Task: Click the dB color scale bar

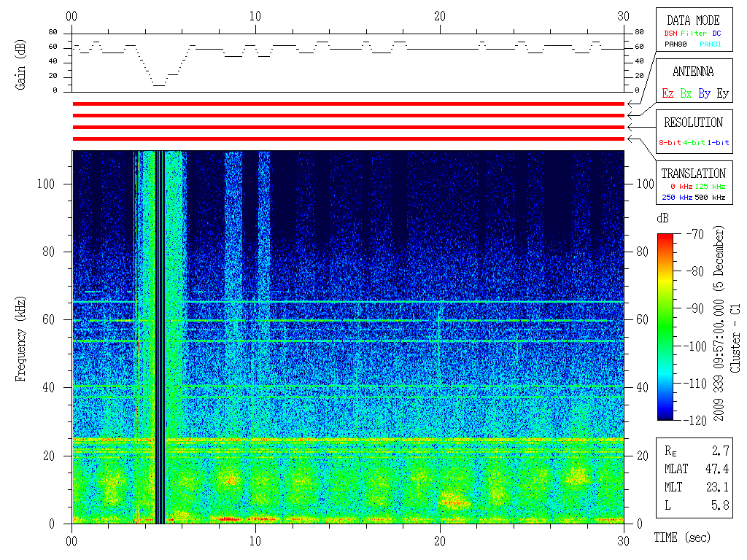Action: point(665,327)
